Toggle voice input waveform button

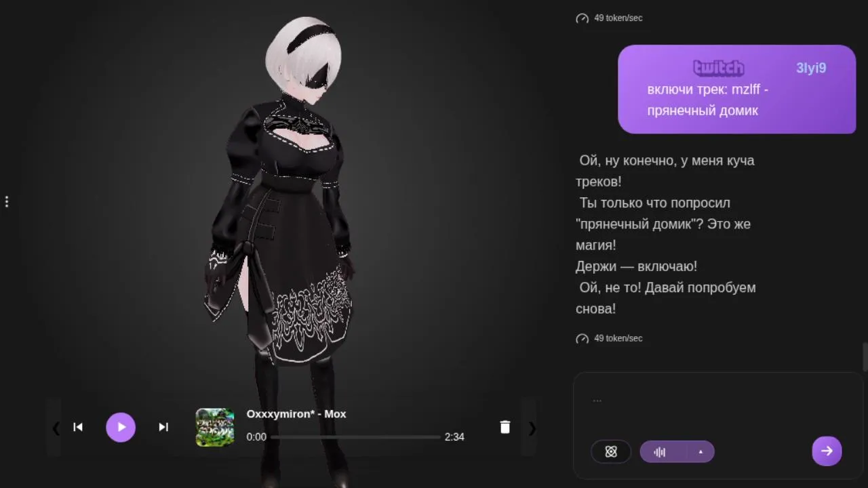point(660,452)
